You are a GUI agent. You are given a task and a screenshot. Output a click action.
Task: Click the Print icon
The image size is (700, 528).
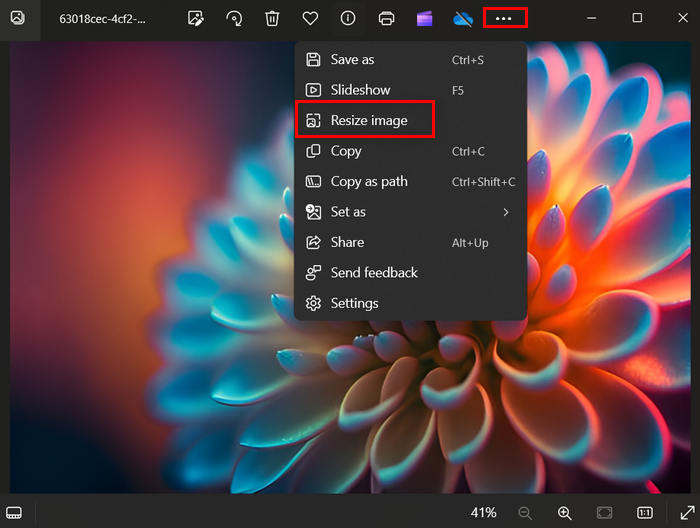coord(386,18)
